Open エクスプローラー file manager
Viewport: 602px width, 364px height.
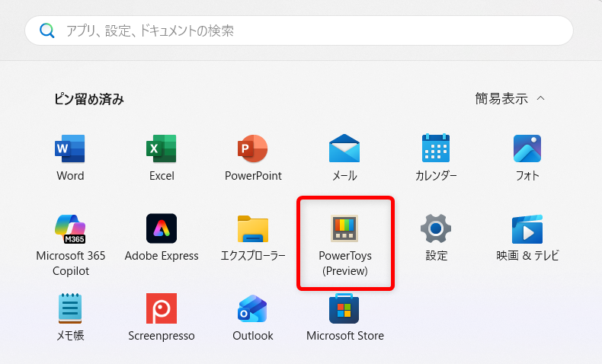(253, 238)
